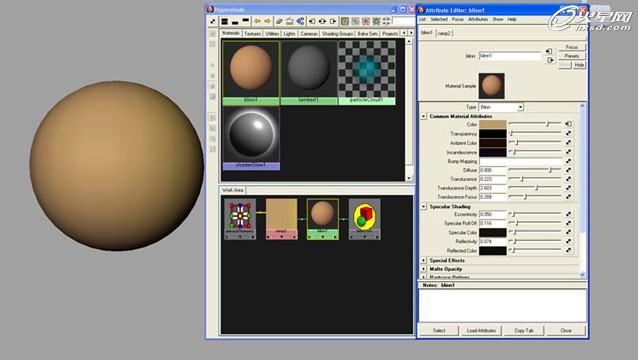The image size is (638, 360).
Task: Click the map button for Diffuse
Action: point(568,170)
